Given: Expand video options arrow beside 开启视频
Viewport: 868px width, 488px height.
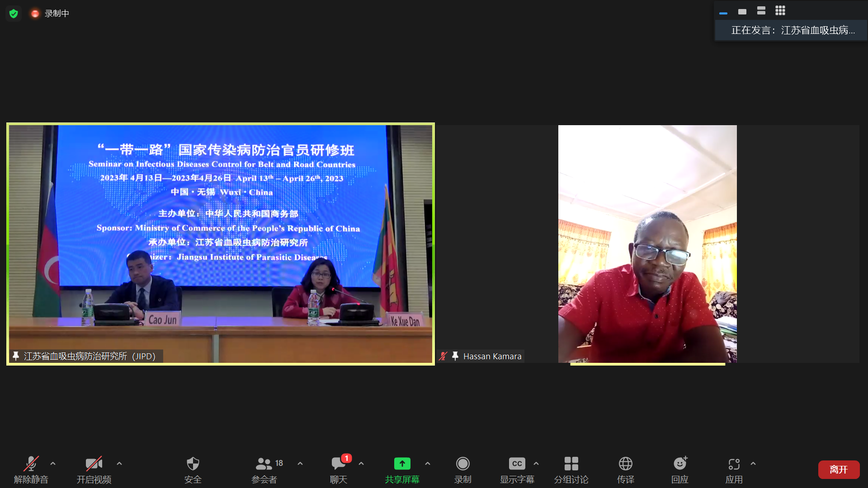Looking at the screenshot, I should pos(119,464).
